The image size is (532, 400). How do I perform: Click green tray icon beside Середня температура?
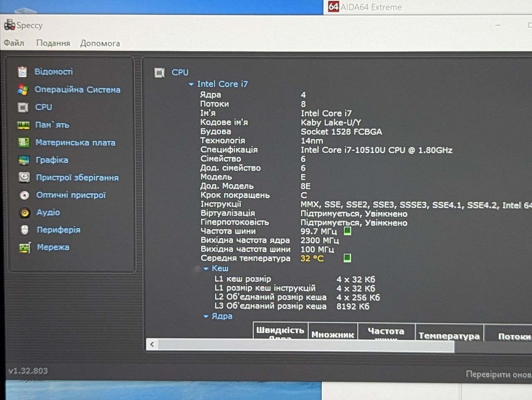(x=347, y=258)
